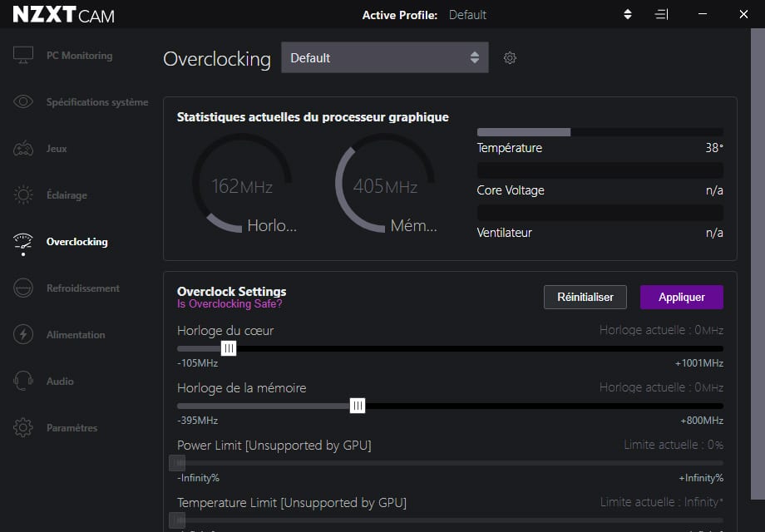Viewport: 765px width, 532px height.
Task: Click the Power Limit slider handle
Action: [x=177, y=463]
